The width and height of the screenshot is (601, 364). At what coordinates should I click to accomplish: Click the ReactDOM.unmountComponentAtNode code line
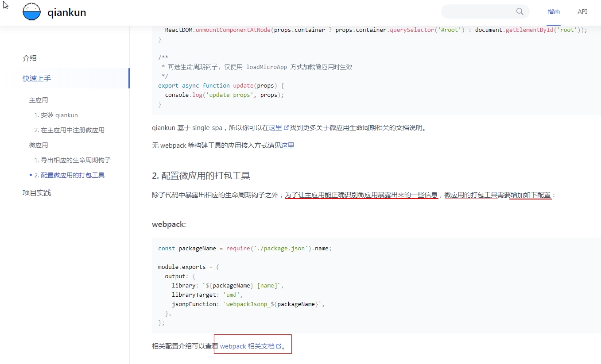pos(376,30)
